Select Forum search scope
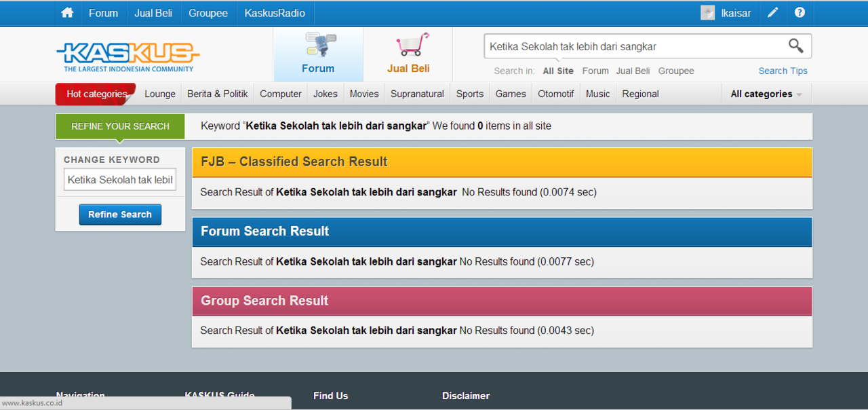This screenshot has height=410, width=868. (x=595, y=71)
